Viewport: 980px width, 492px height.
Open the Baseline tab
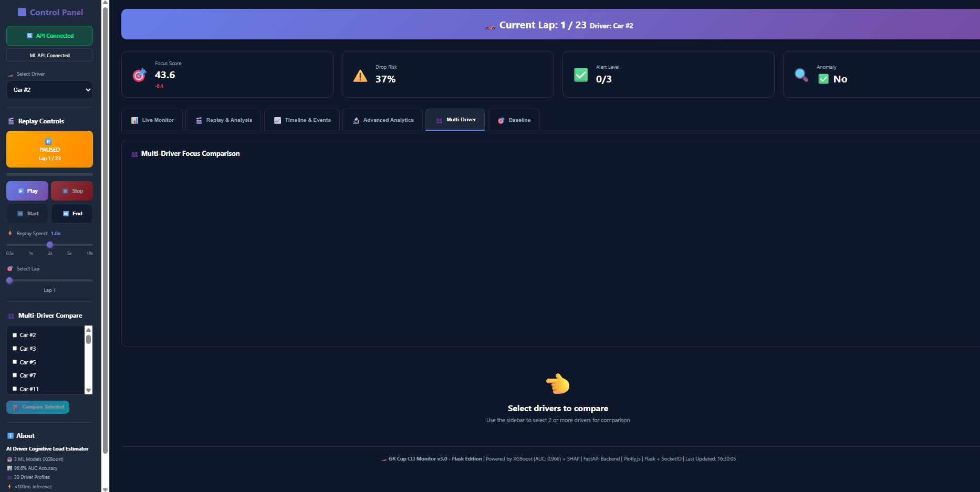(x=513, y=120)
